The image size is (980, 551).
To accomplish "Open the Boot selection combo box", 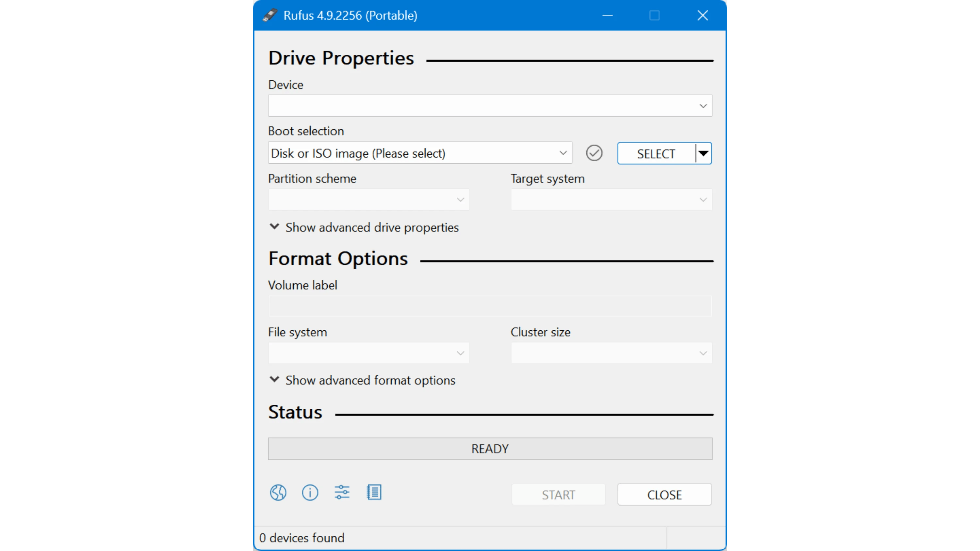I will 420,153.
